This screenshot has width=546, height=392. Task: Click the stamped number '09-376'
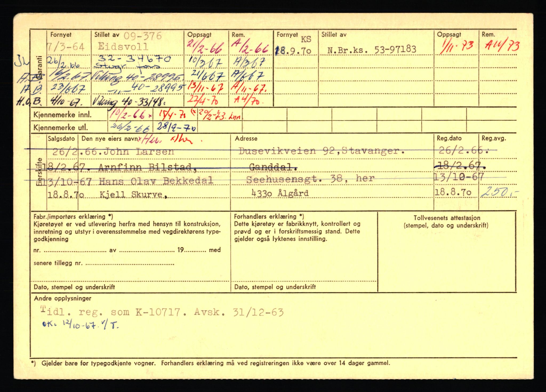(143, 36)
